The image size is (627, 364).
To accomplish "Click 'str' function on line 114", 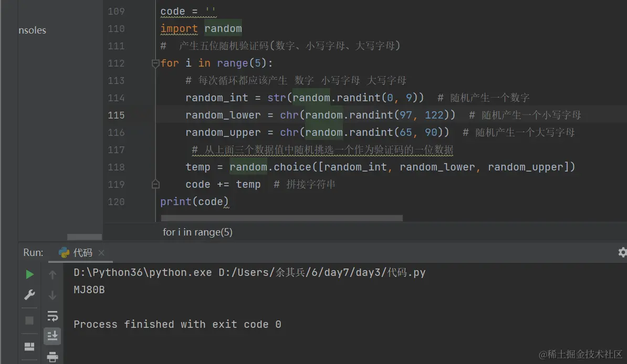I will coord(277,98).
